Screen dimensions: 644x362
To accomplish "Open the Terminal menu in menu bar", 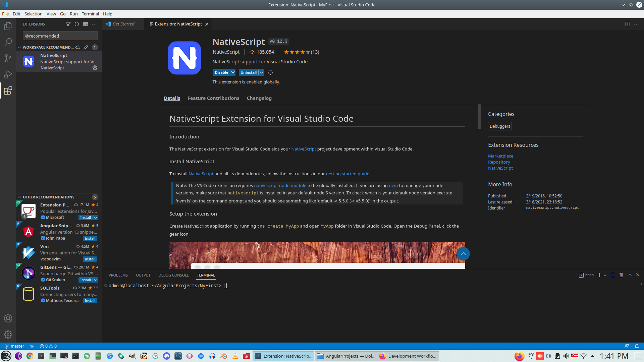I will click(90, 14).
